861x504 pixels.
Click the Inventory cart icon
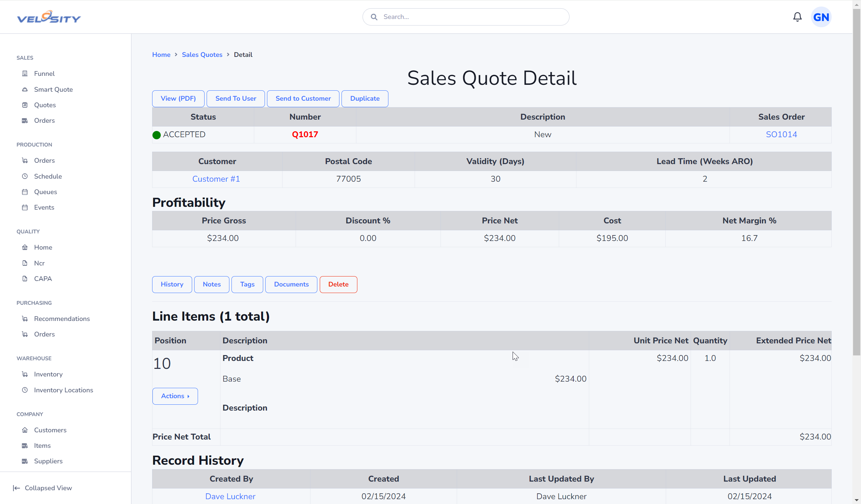tap(25, 374)
